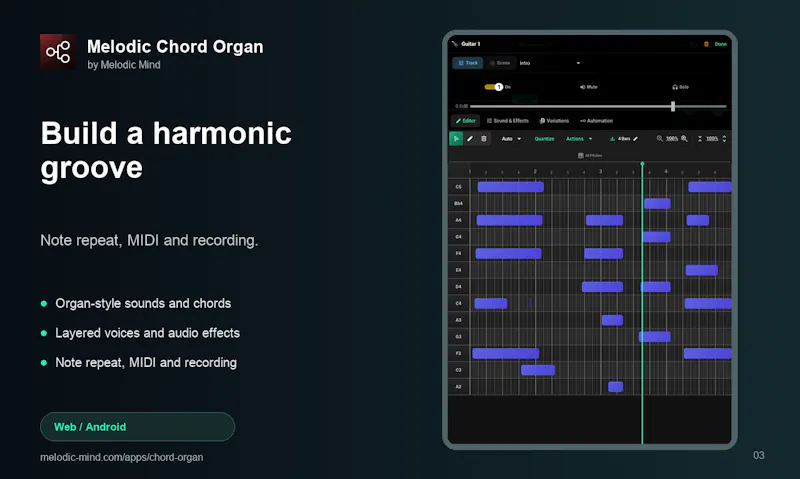This screenshot has width=800, height=479.
Task: Mute the Guitar 1 track
Action: 588,87
